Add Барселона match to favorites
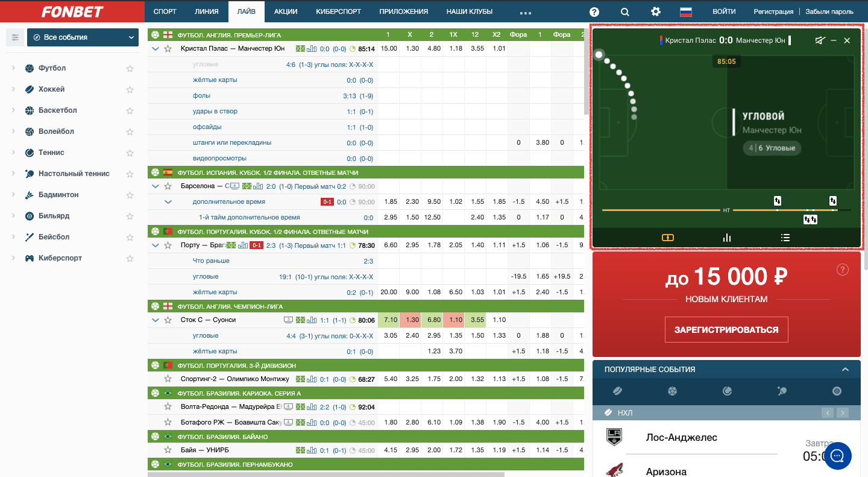The width and height of the screenshot is (868, 477). (x=168, y=186)
